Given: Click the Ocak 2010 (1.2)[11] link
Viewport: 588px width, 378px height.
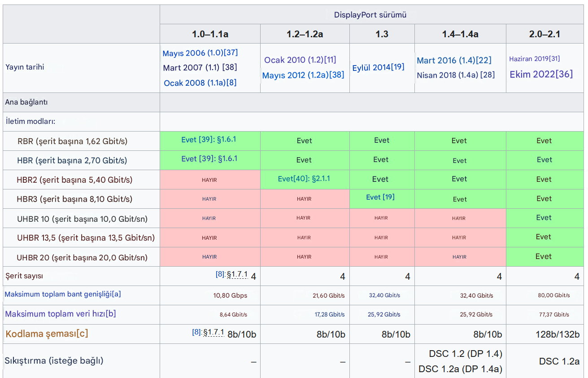Looking at the screenshot, I should (300, 60).
